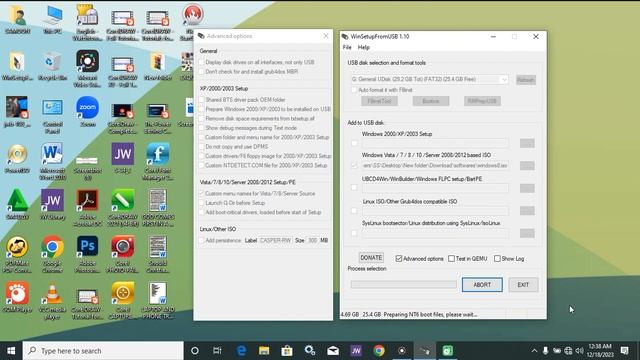
Task: Open Task View on the taskbar
Action: click(217, 351)
